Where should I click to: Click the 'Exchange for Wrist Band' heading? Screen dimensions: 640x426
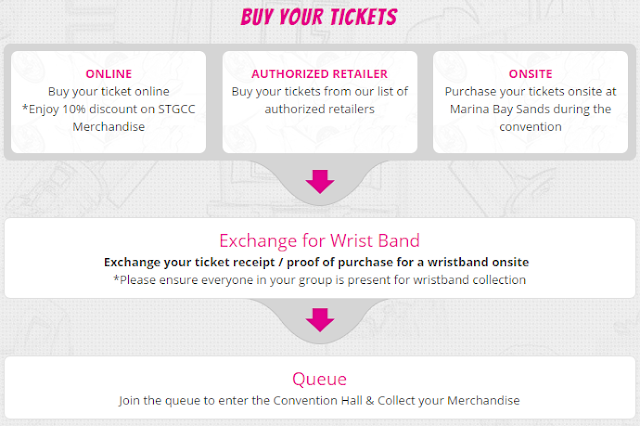click(x=319, y=241)
